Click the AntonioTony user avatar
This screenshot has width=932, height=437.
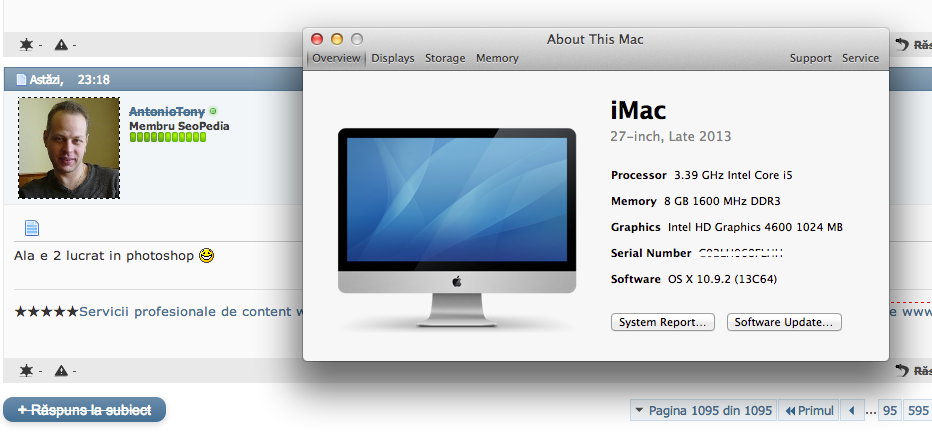(69, 148)
